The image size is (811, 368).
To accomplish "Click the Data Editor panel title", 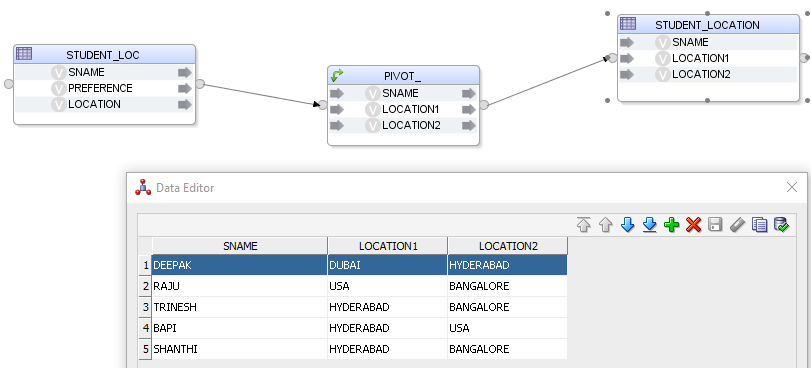I will click(185, 188).
